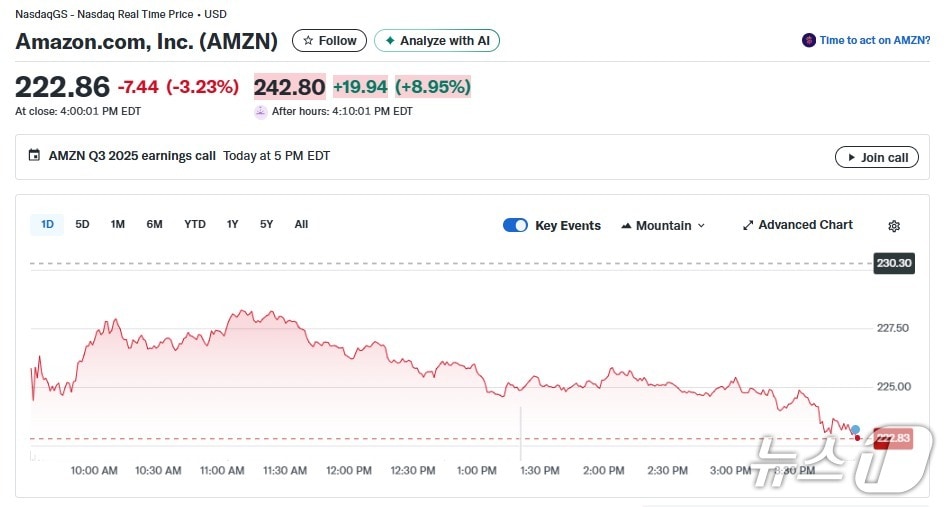Click the mountain chart type icon
Viewport: 947px width, 507px height.
tap(627, 226)
